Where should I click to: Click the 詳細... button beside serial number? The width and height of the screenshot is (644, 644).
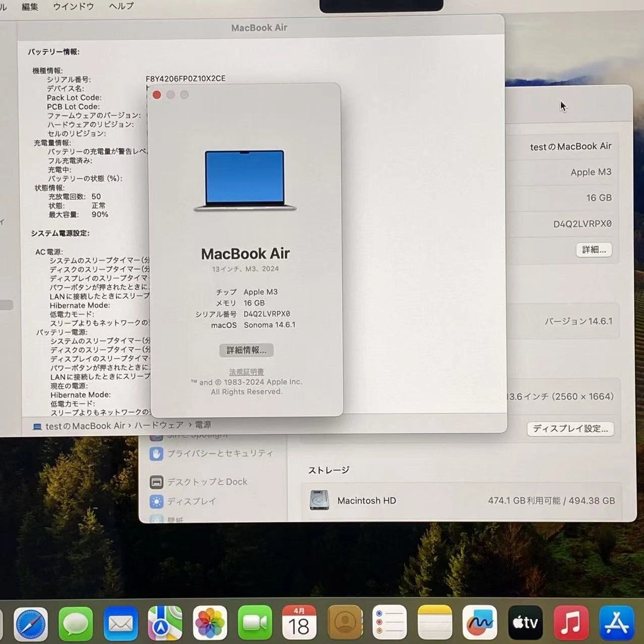[x=594, y=250]
